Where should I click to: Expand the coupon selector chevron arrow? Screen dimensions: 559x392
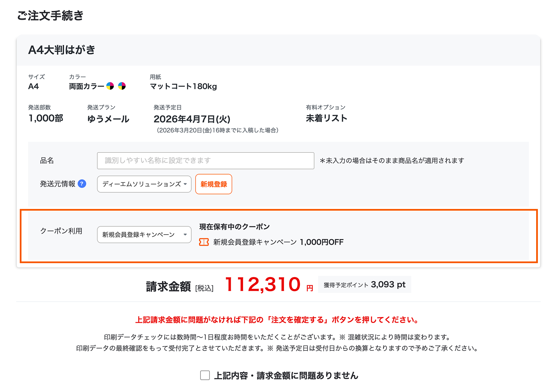pyautogui.click(x=185, y=235)
